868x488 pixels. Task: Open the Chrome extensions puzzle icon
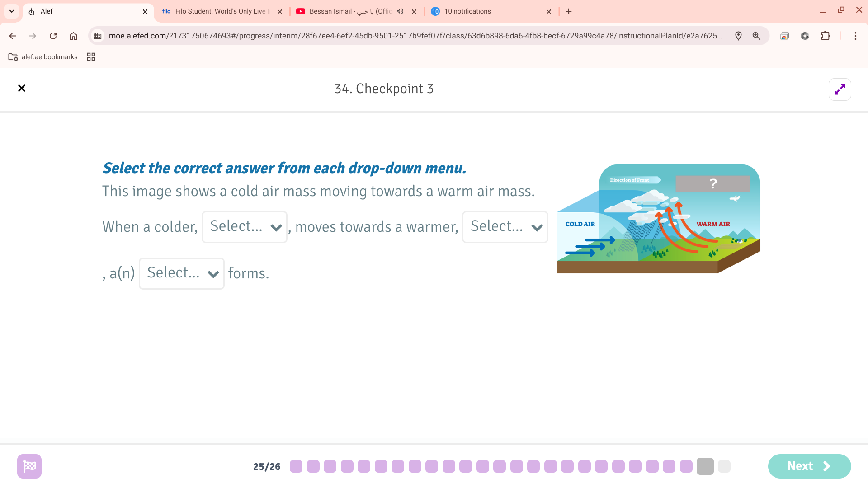click(826, 36)
